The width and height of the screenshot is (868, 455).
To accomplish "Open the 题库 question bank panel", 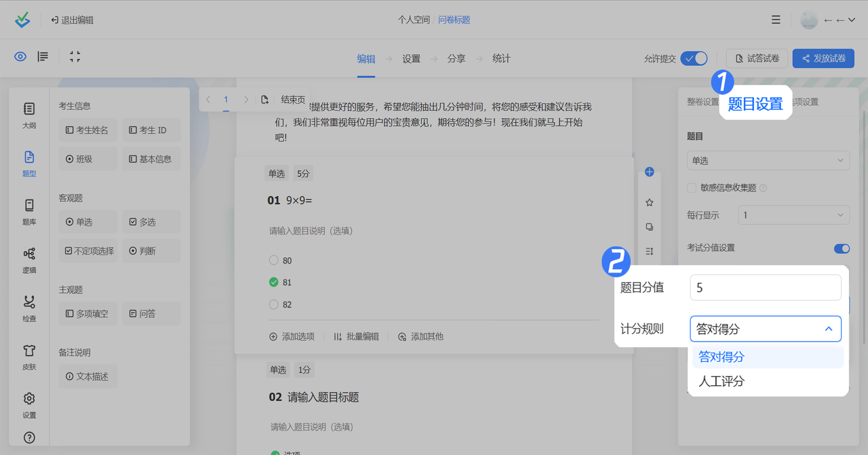I will coord(29,212).
